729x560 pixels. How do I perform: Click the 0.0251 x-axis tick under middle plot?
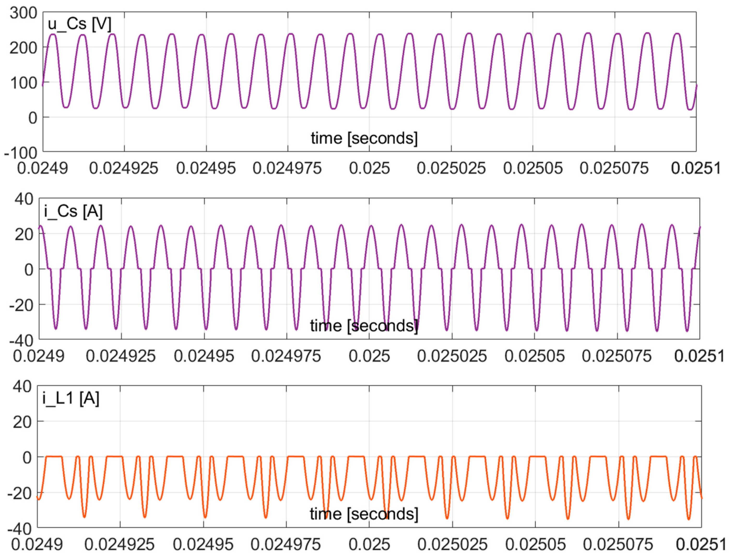[x=699, y=356]
